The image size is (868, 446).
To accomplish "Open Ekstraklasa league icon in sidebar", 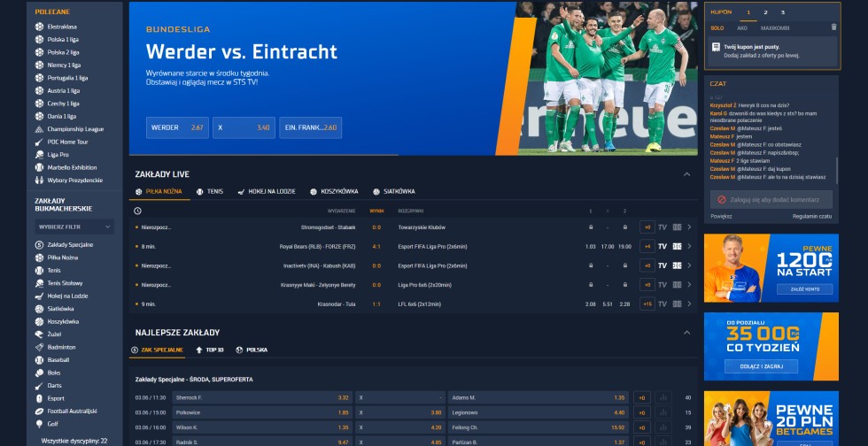I will (39, 27).
